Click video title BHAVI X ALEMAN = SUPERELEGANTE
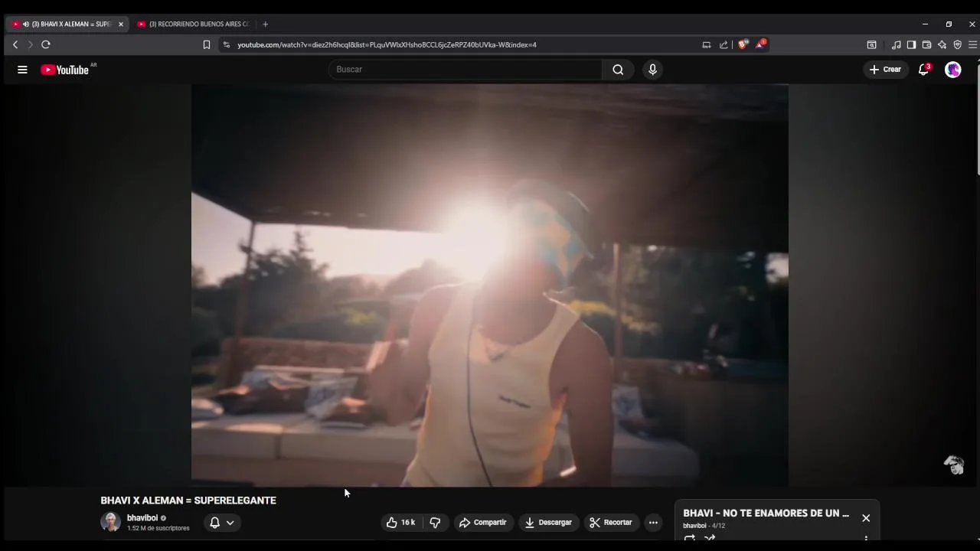 coord(188,500)
